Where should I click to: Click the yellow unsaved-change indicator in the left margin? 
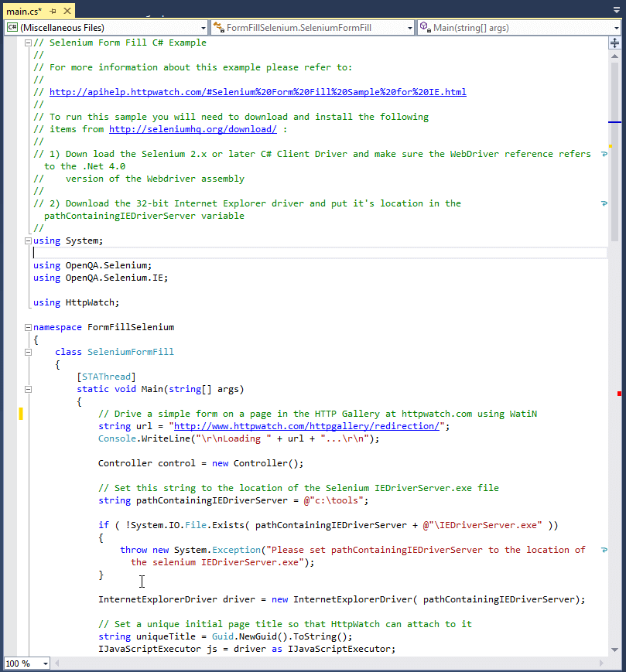click(x=20, y=414)
